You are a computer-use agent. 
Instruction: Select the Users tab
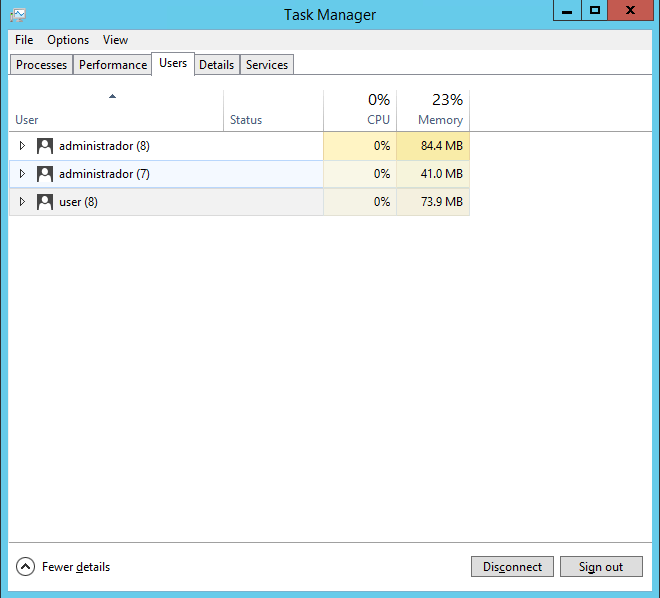pyautogui.click(x=173, y=64)
